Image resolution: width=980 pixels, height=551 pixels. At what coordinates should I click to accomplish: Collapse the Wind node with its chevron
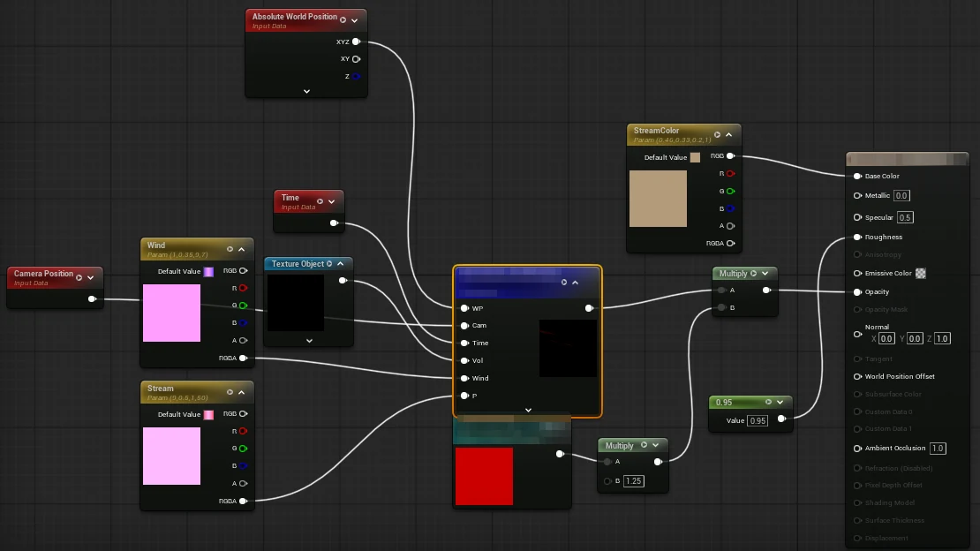[241, 249]
